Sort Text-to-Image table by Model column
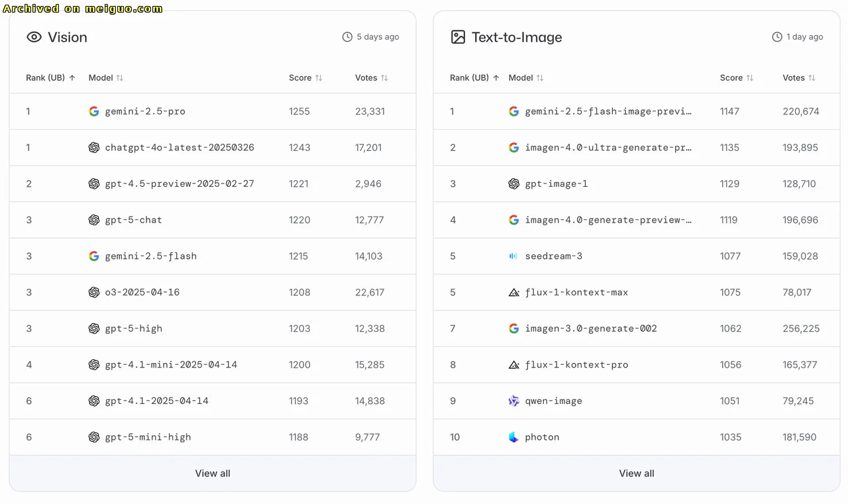 [526, 77]
